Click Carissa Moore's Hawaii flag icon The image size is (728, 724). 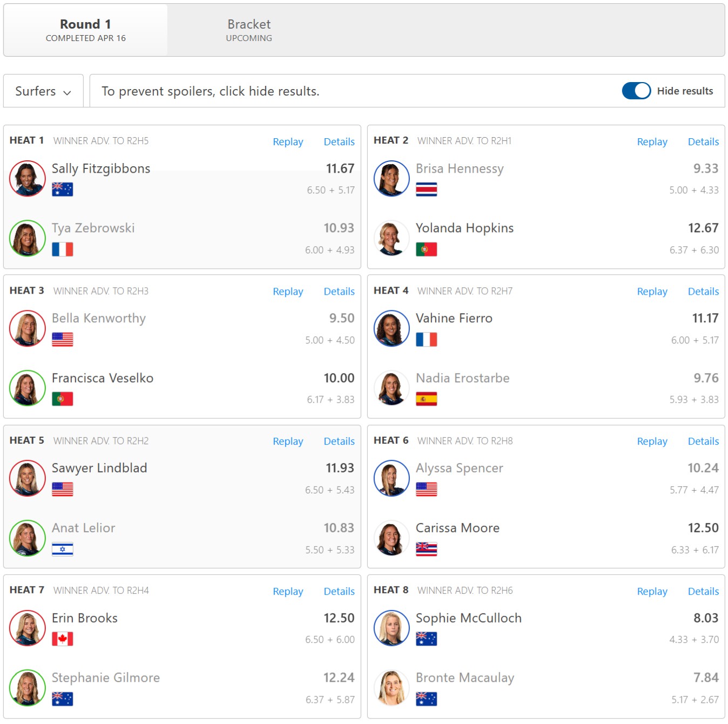[x=426, y=550]
